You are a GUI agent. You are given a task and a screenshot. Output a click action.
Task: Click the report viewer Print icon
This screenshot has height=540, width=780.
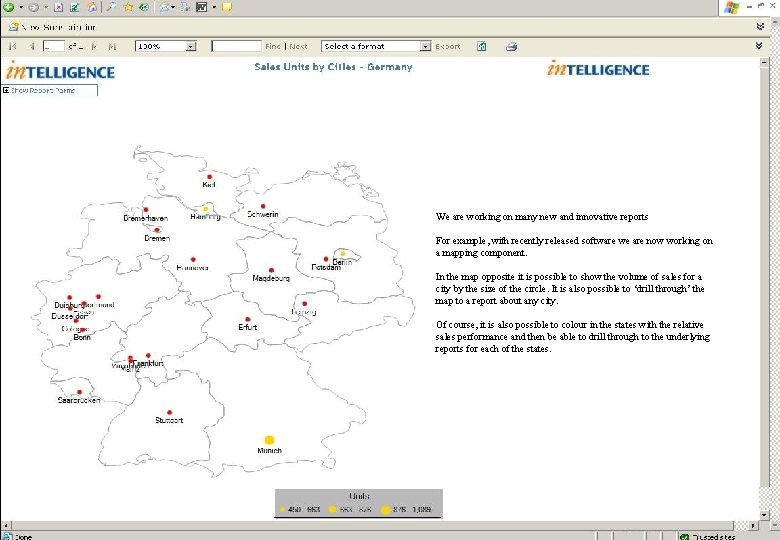click(x=511, y=47)
